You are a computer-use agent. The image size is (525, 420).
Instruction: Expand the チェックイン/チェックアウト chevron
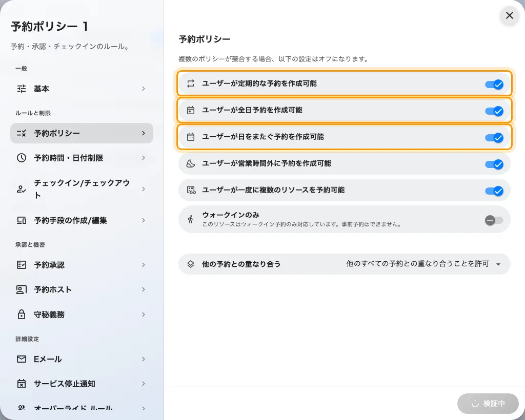144,189
